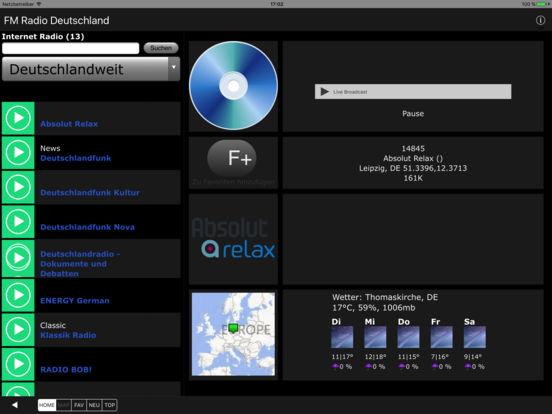This screenshot has height=414, width=552.
Task: Play RADIO BOB! station
Action: point(18,364)
